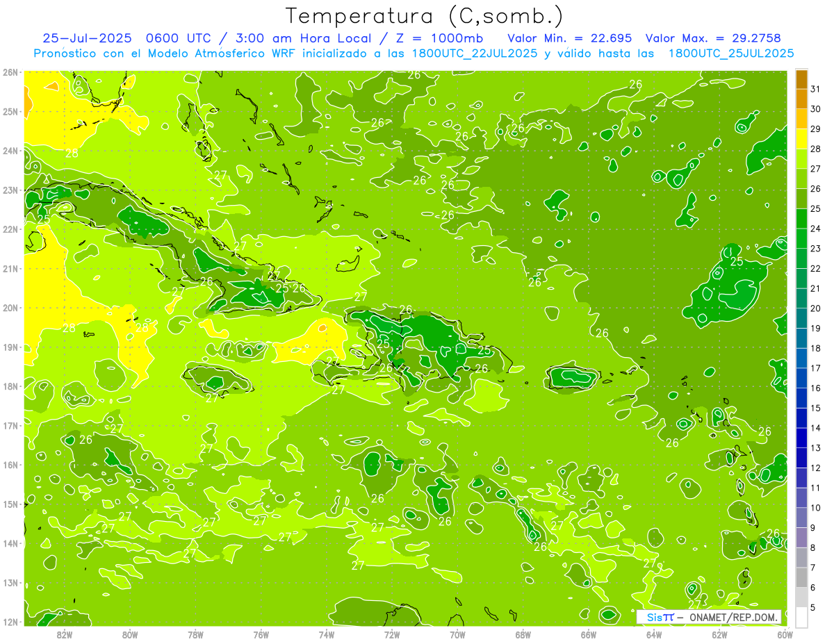Click legend value 21

pyautogui.click(x=816, y=288)
